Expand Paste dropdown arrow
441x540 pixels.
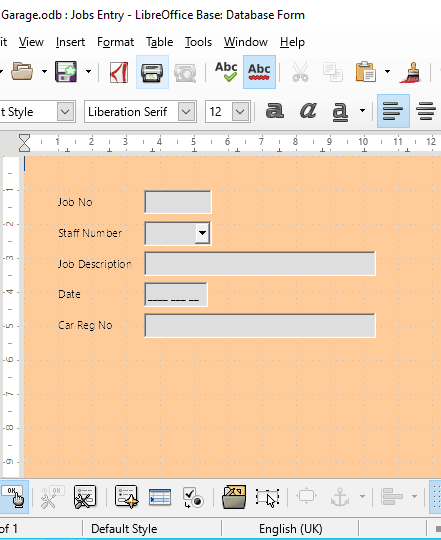pos(387,72)
